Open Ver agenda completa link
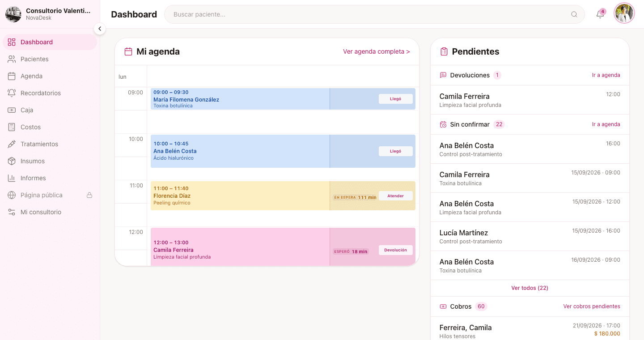Screen dimensions: 644x340 377,51
